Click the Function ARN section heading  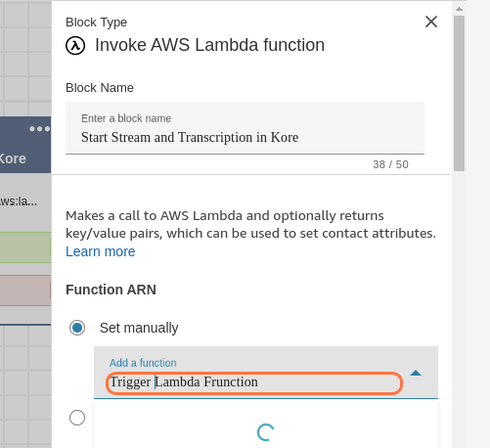pyautogui.click(x=111, y=290)
